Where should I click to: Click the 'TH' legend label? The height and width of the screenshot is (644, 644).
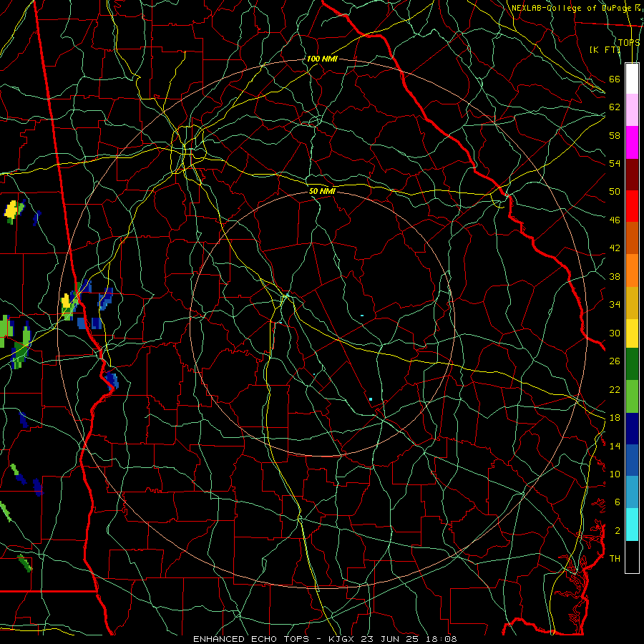[x=615, y=558]
